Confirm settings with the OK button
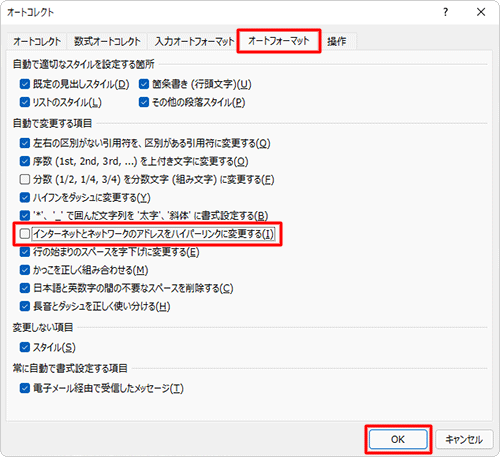The height and width of the screenshot is (457, 500). pyautogui.click(x=398, y=439)
